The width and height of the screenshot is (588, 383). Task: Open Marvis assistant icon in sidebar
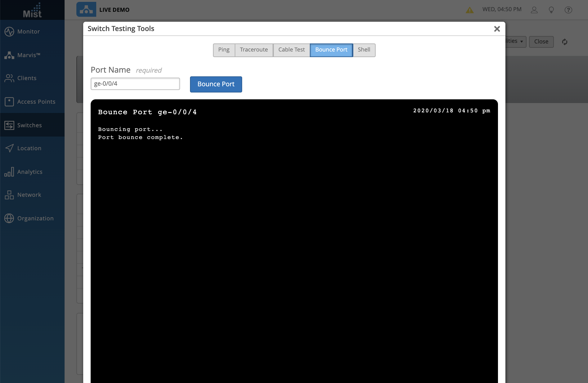coord(9,55)
